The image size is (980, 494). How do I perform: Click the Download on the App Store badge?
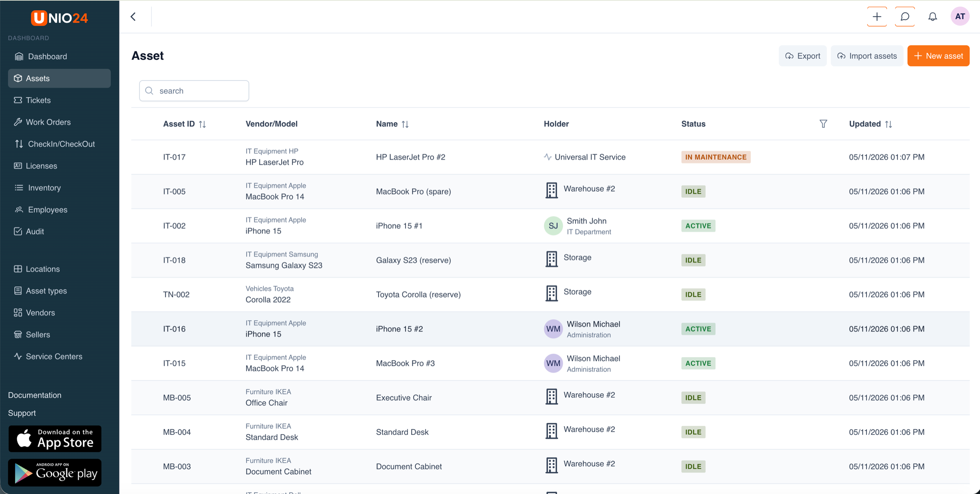pos(55,439)
